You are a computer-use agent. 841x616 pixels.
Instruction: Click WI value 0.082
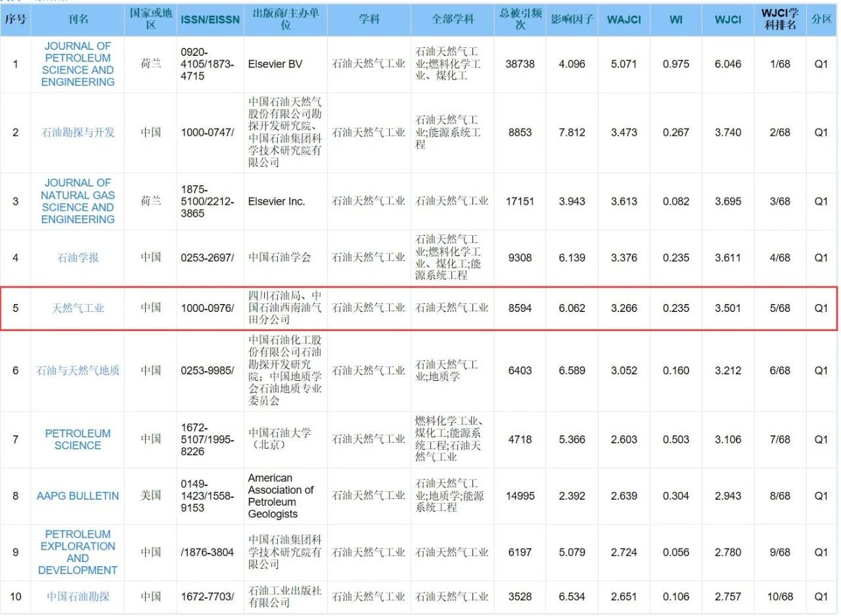point(676,201)
